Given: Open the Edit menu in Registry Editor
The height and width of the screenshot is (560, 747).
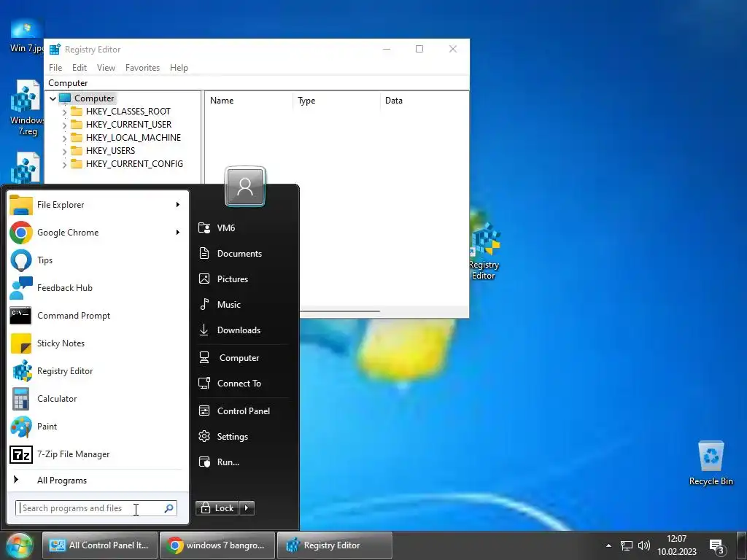Looking at the screenshot, I should (80, 68).
